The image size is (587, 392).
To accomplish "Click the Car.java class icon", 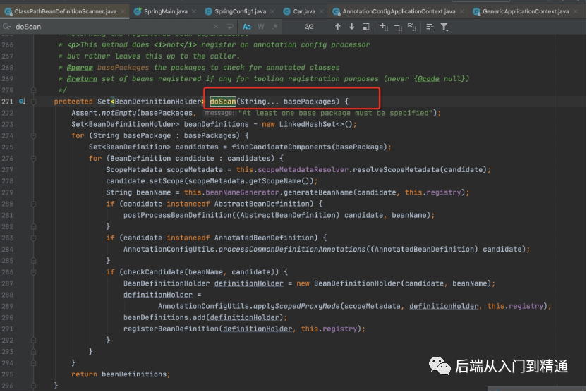I will coord(286,11).
